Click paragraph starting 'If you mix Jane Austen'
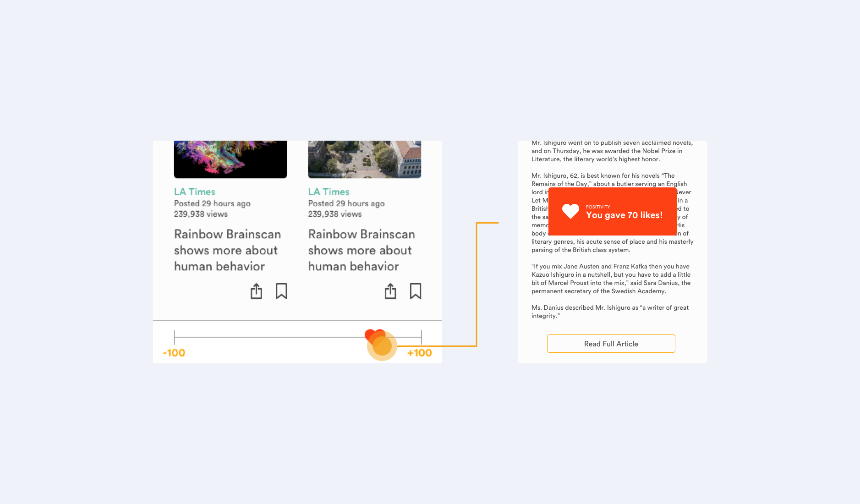 pos(611,279)
